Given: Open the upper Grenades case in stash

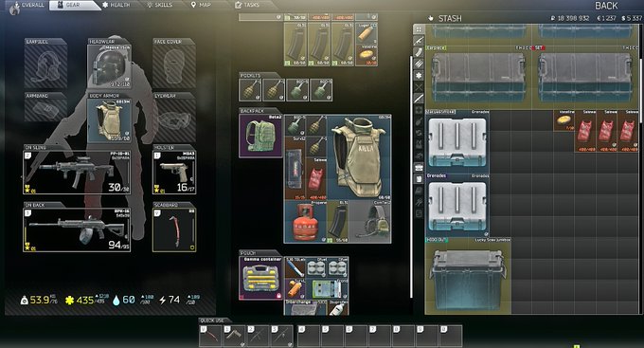Looking at the screenshot, I should tap(457, 141).
